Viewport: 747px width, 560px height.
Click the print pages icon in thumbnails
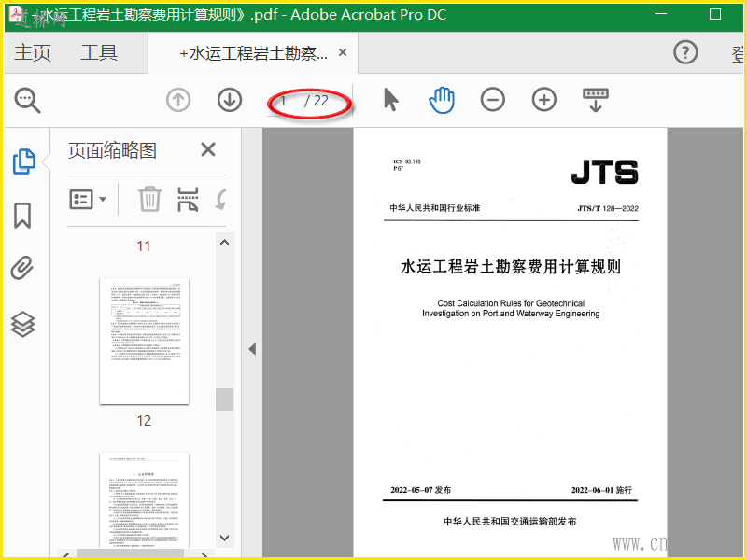[188, 199]
